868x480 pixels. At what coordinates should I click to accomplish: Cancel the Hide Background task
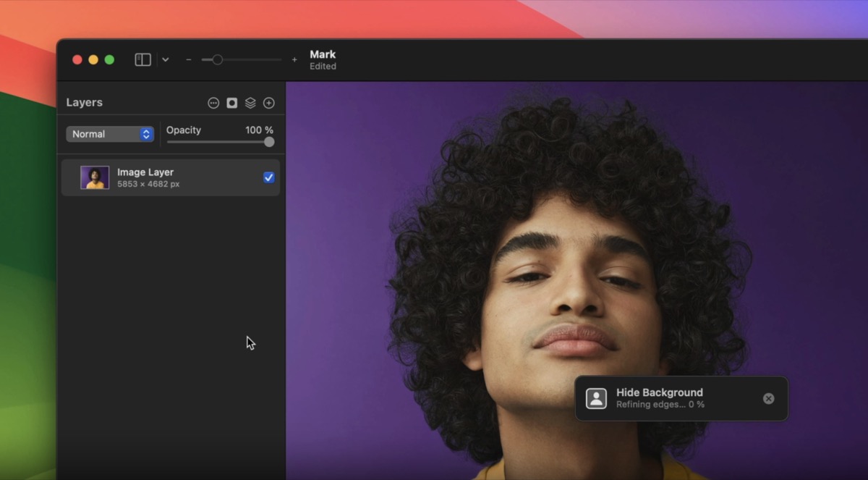pos(768,398)
